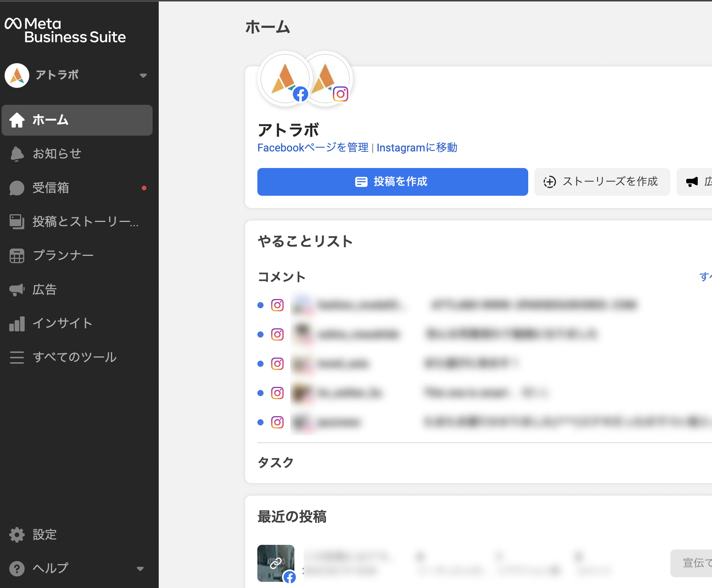This screenshot has width=712, height=588.
Task: Open Facebookページを管理 link
Action: 313,148
